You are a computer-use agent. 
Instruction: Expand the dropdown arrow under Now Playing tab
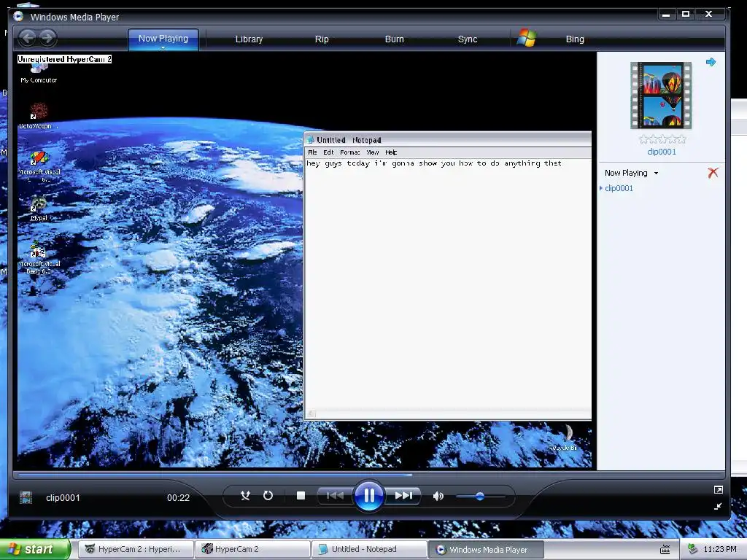pyautogui.click(x=163, y=47)
